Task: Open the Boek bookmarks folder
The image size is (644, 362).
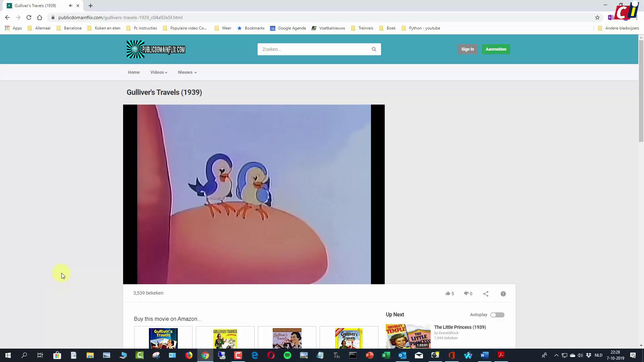Action: point(387,28)
